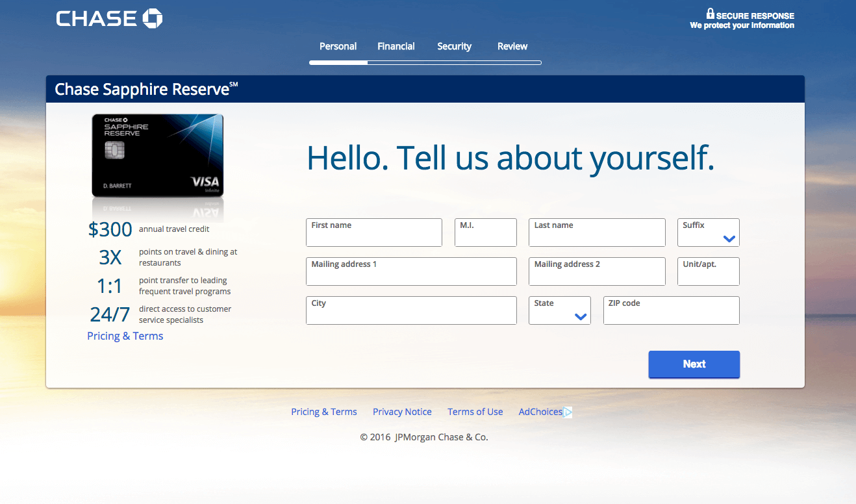
Task: Click the Next button
Action: pos(694,364)
